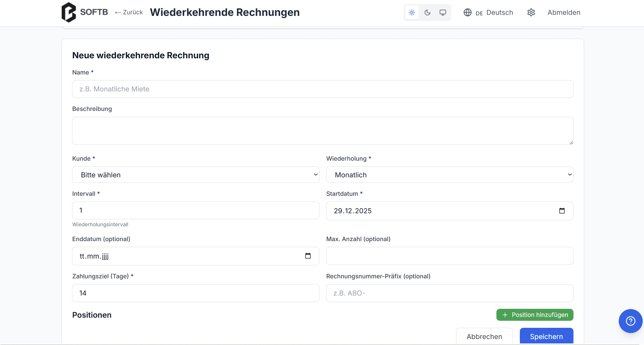Add a position with Position hinzufügen
Image resolution: width=644 pixels, height=345 pixels.
pos(535,315)
